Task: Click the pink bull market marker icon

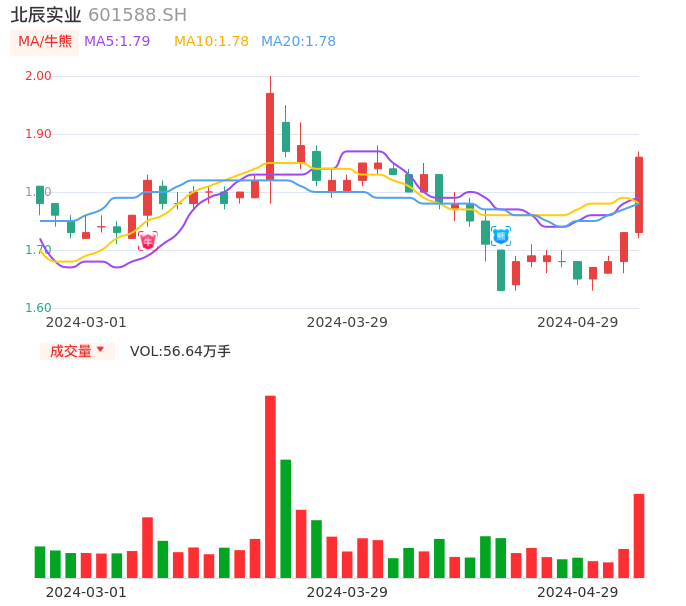Action: 148,241
